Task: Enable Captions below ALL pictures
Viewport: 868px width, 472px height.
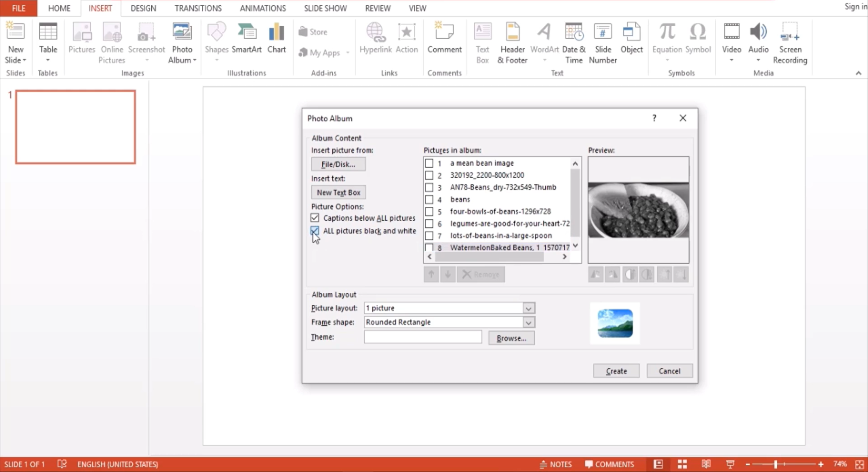Action: (x=314, y=218)
